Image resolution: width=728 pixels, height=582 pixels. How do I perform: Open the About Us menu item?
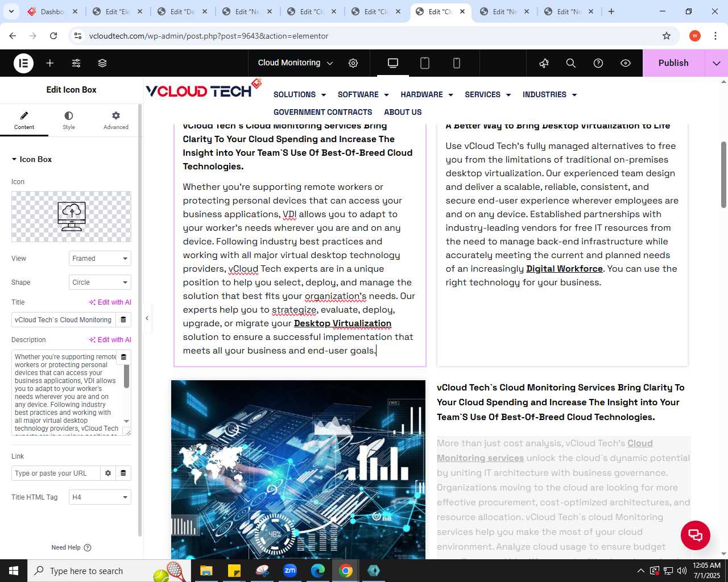403,113
